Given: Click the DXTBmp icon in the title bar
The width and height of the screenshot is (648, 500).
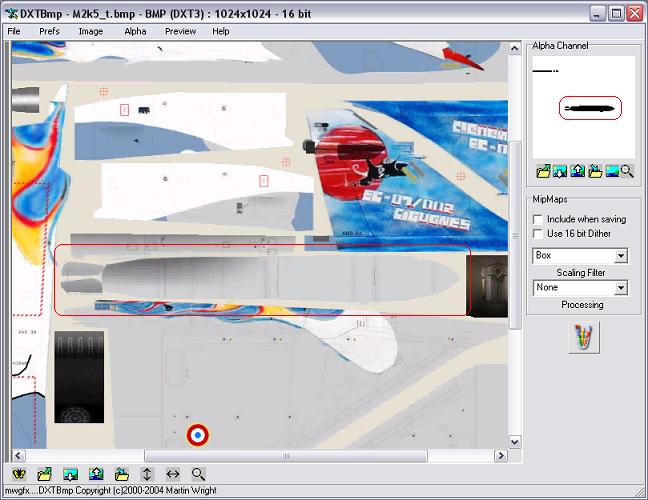Looking at the screenshot, I should (x=12, y=14).
